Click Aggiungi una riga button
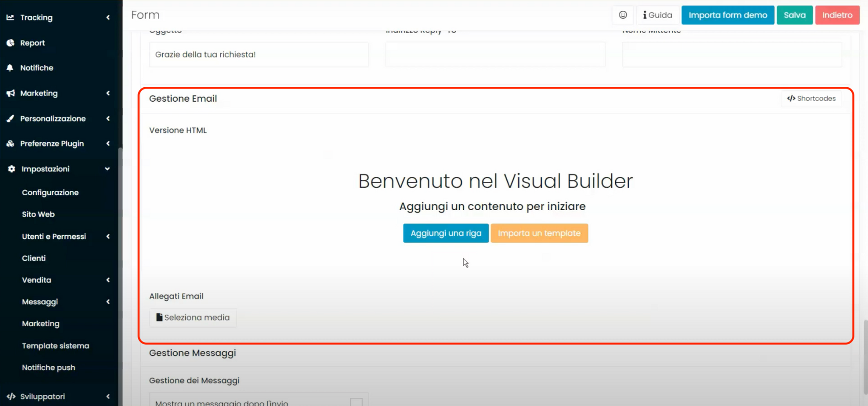 tap(446, 233)
